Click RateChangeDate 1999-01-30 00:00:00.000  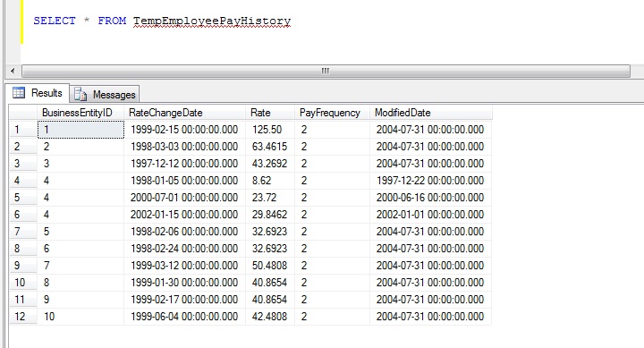click(185, 283)
